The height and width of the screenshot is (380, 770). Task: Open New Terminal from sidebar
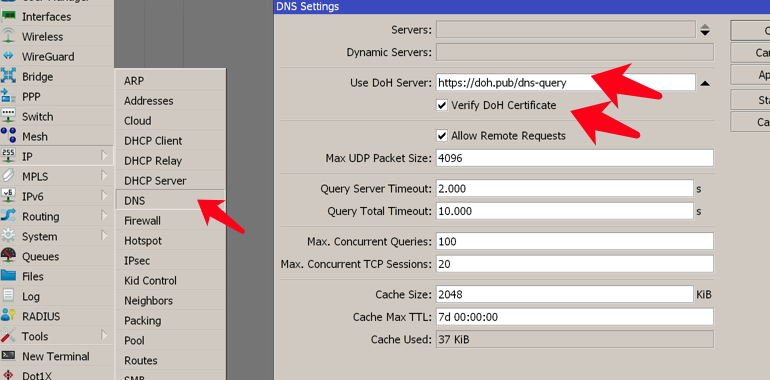point(56,356)
